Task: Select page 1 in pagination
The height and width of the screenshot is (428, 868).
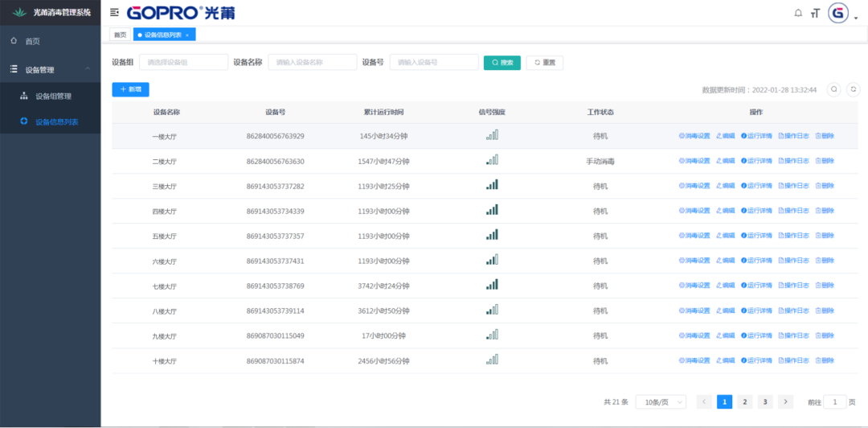Action: (x=725, y=402)
